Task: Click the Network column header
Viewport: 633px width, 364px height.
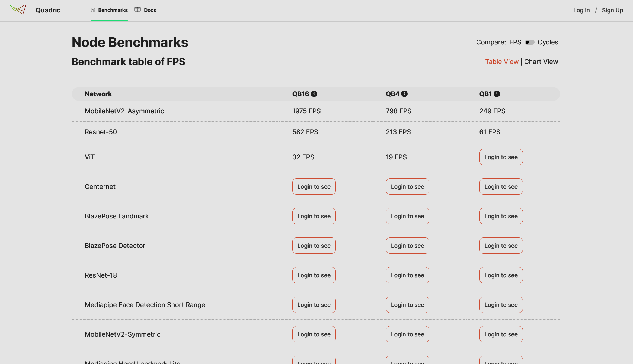Action: pyautogui.click(x=98, y=94)
